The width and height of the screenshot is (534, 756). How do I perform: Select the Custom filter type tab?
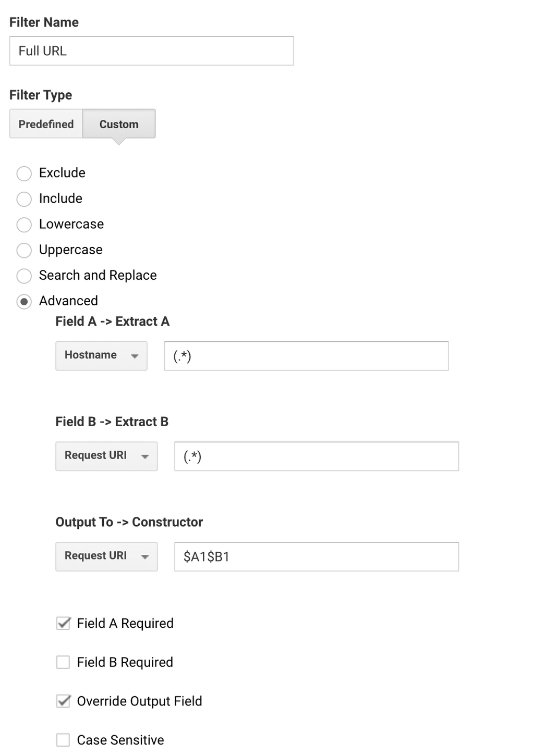click(x=119, y=124)
